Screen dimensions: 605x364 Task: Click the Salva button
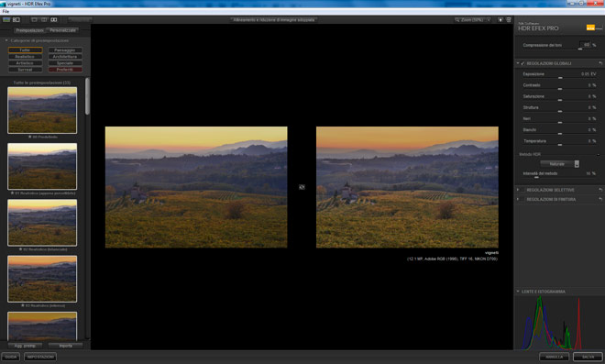pyautogui.click(x=588, y=357)
